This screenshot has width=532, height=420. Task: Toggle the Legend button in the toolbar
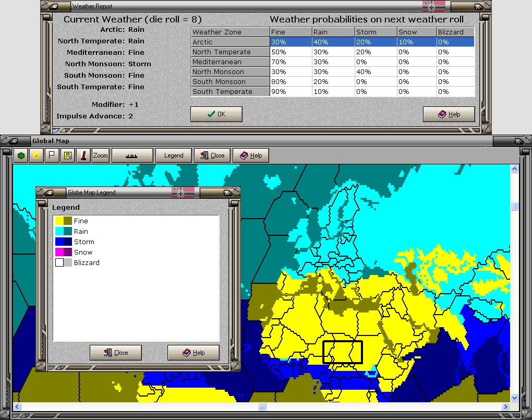(x=174, y=155)
